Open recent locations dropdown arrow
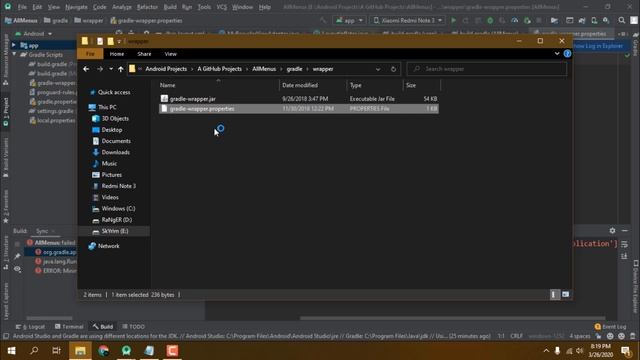 (111, 69)
